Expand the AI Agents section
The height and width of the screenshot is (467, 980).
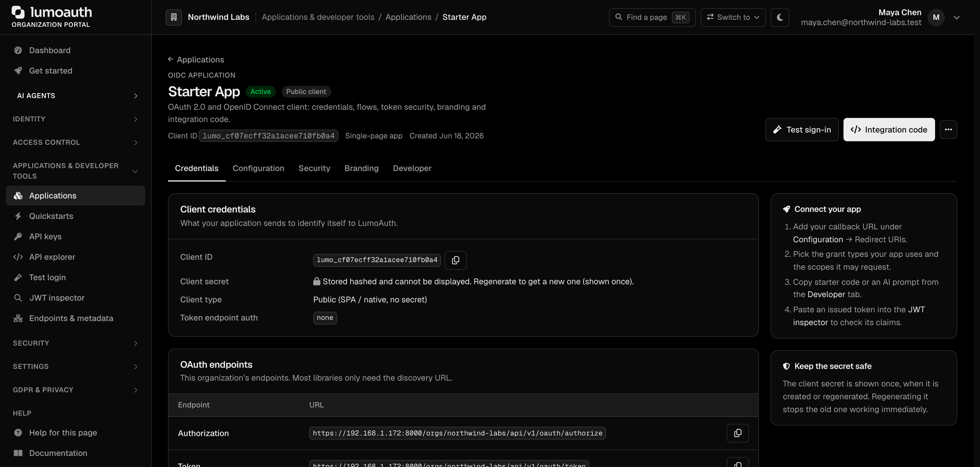[75, 95]
